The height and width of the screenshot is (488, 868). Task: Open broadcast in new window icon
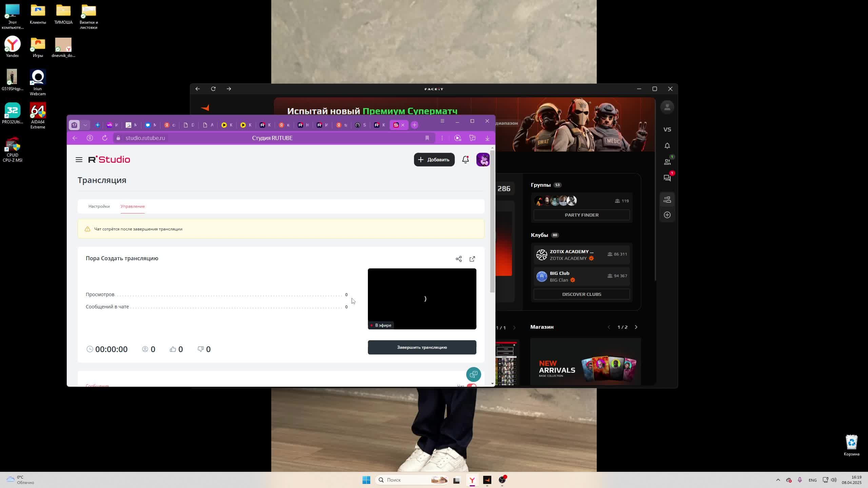472,259
